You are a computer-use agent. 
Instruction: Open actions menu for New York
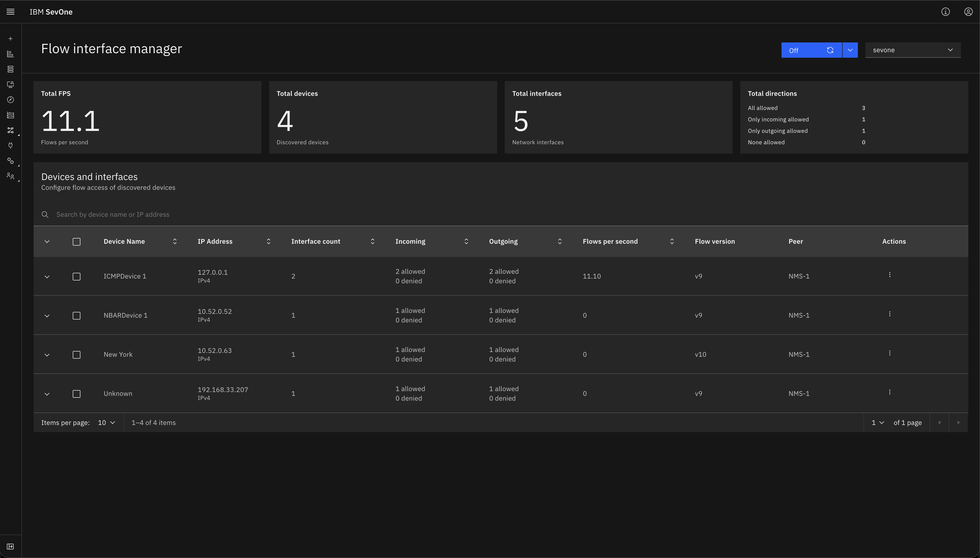[x=890, y=353]
